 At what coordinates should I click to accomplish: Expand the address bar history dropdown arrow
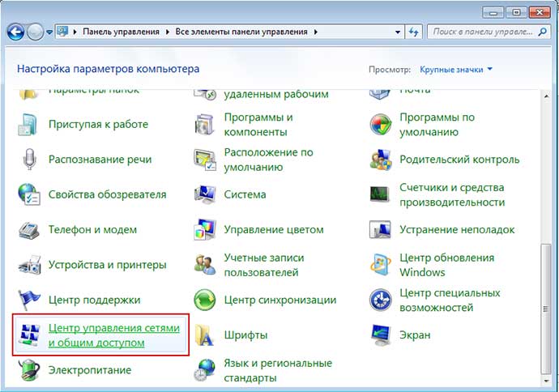click(x=398, y=32)
